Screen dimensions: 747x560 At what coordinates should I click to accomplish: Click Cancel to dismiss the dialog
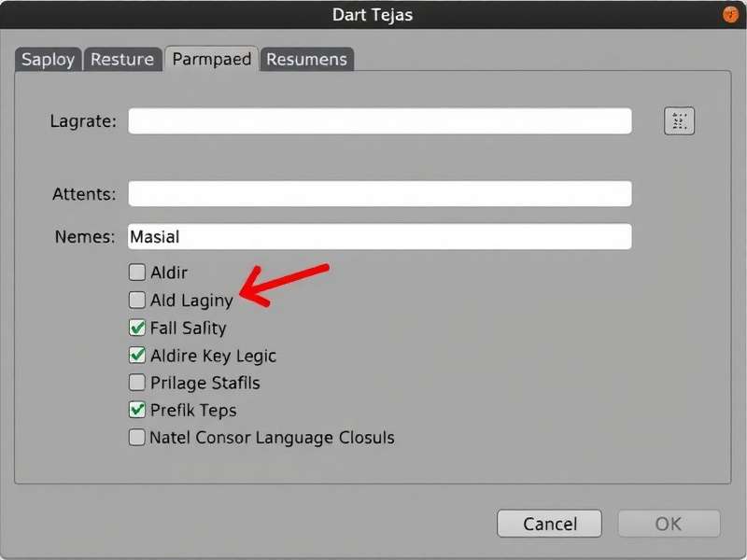point(549,524)
